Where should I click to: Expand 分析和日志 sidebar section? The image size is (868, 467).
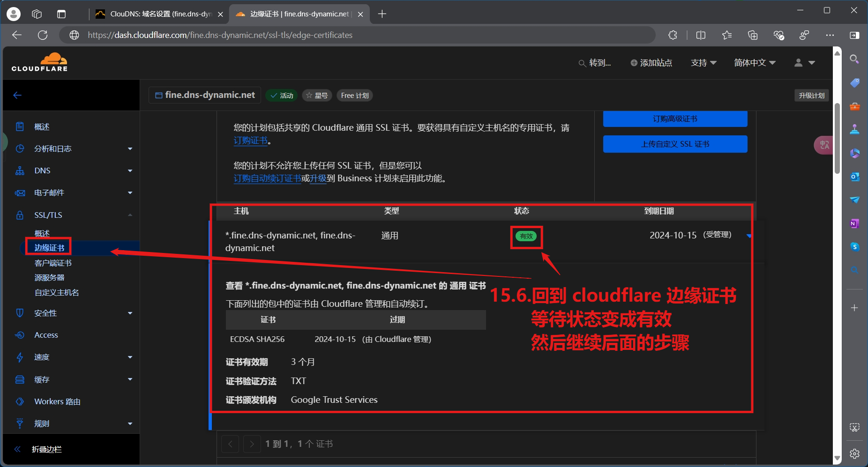tap(130, 149)
